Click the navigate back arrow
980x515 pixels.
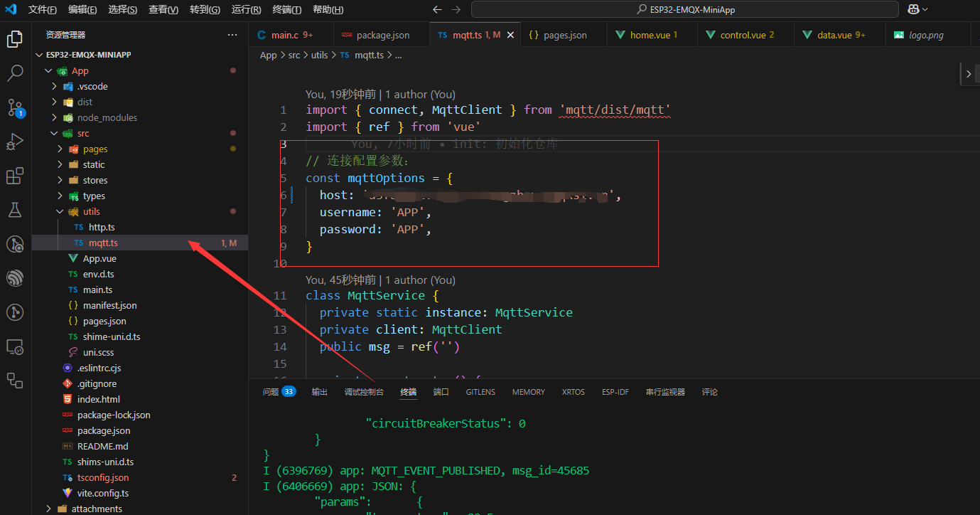[x=437, y=9]
